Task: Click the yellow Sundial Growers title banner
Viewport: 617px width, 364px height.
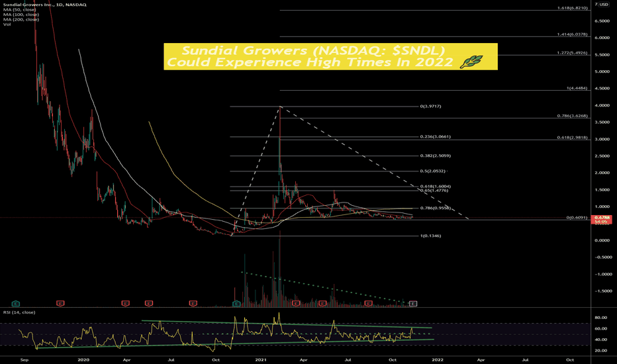Action: 330,57
